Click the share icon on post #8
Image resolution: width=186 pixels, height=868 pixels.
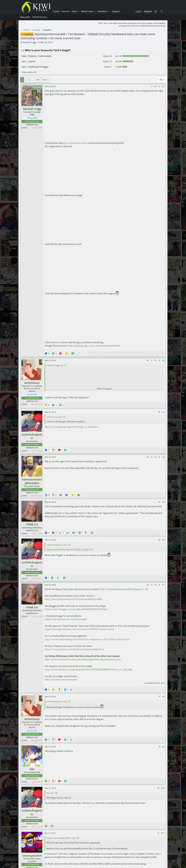(159, 696)
